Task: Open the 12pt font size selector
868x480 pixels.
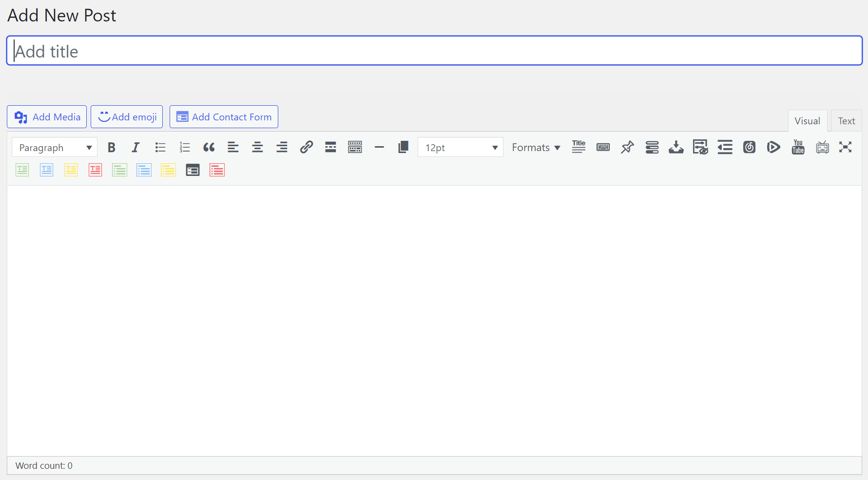Action: click(x=460, y=147)
